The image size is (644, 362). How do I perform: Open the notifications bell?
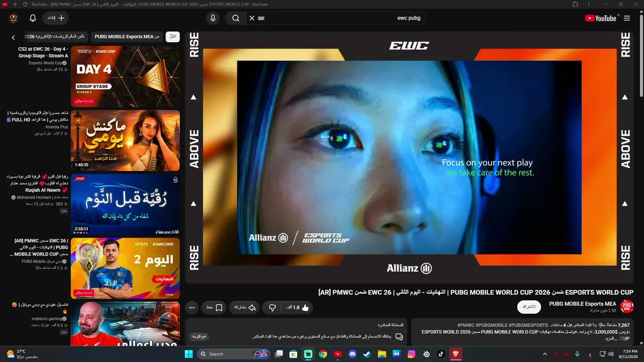pos(33,18)
